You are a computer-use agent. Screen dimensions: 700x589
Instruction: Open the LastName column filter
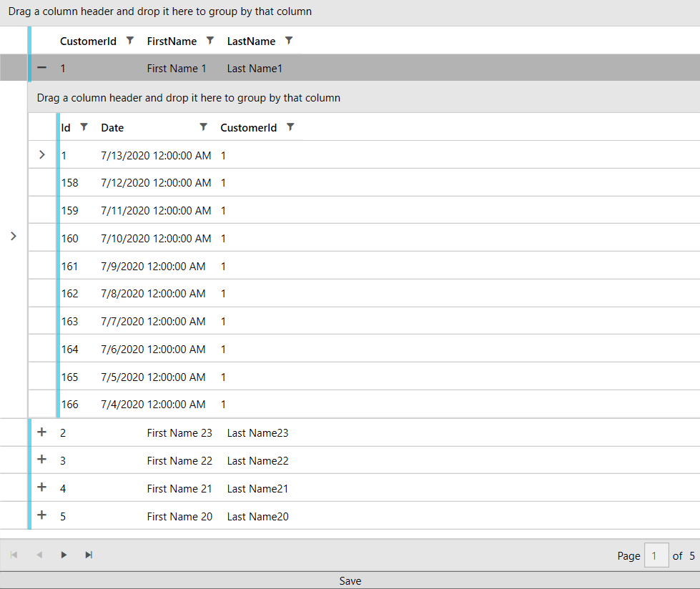(288, 41)
